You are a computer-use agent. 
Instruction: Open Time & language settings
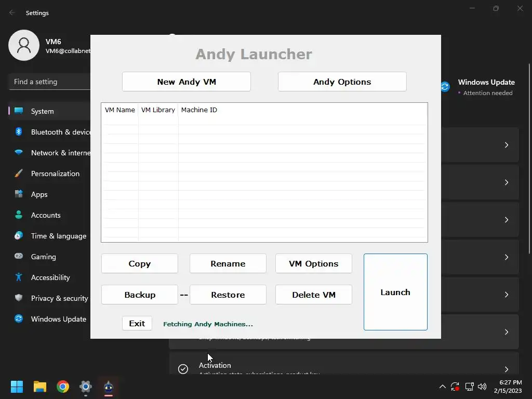[49, 236]
